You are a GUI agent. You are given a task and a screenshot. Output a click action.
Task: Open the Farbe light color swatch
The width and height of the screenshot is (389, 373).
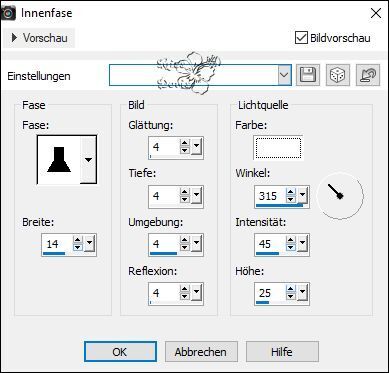click(x=278, y=148)
